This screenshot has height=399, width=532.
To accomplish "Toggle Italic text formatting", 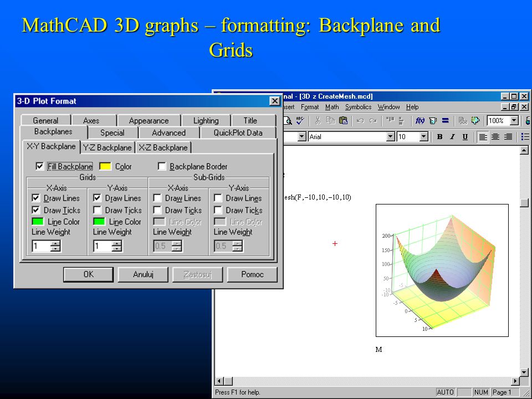I will [x=452, y=137].
